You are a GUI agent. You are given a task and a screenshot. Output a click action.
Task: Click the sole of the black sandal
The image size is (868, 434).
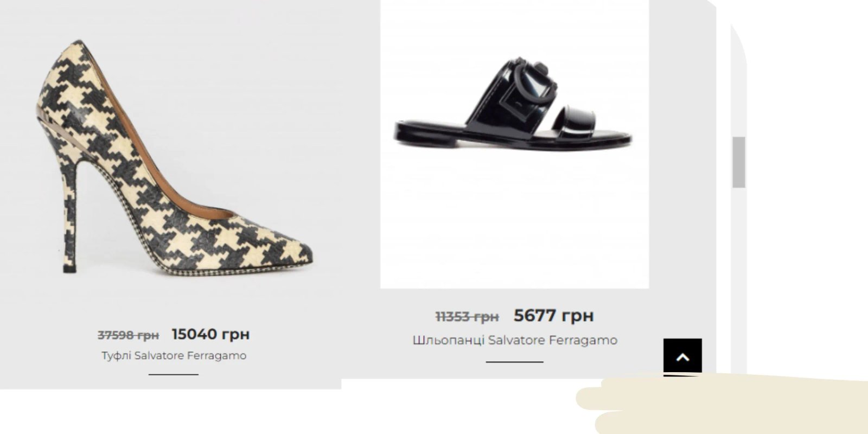(513, 140)
